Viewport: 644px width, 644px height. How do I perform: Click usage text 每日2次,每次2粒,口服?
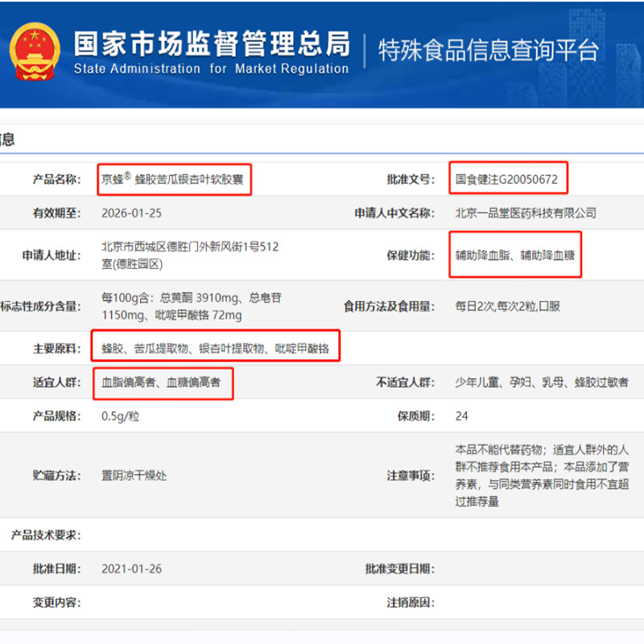[x=508, y=306]
